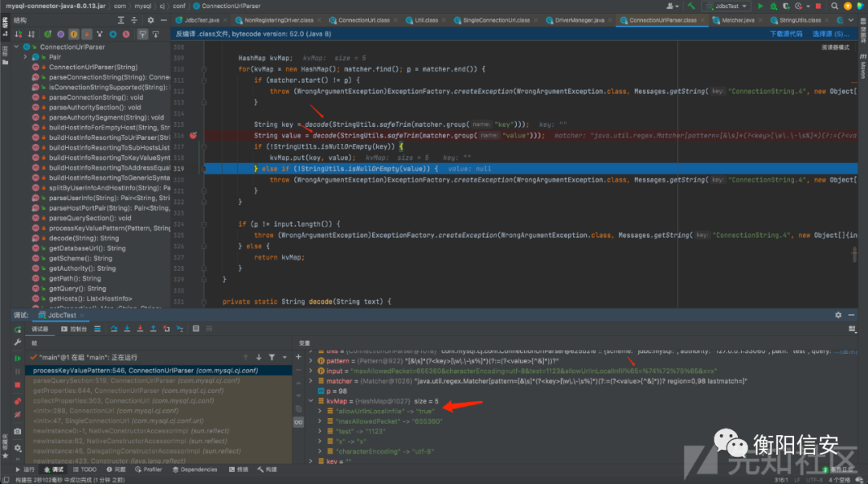Toggle show fields orange F filter

click(73, 35)
